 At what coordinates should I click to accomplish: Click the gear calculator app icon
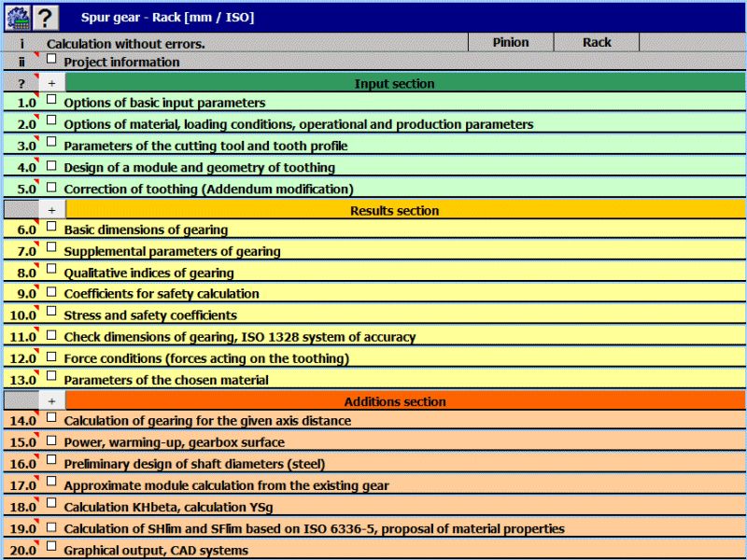pyautogui.click(x=18, y=18)
